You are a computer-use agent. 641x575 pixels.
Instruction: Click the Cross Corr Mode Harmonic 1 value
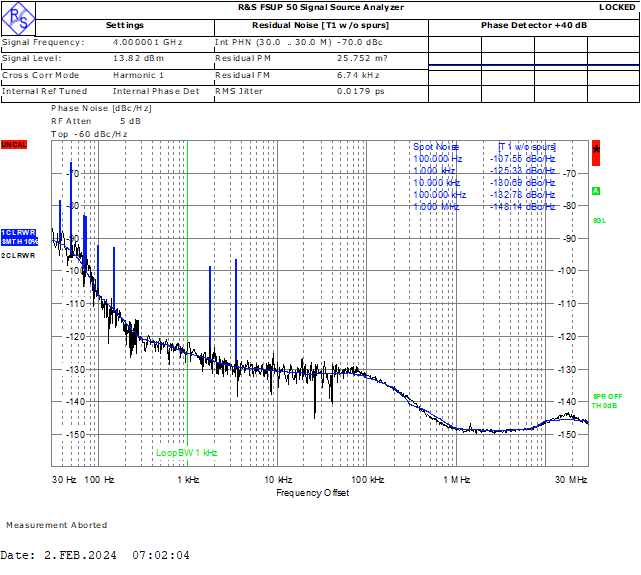coord(138,75)
